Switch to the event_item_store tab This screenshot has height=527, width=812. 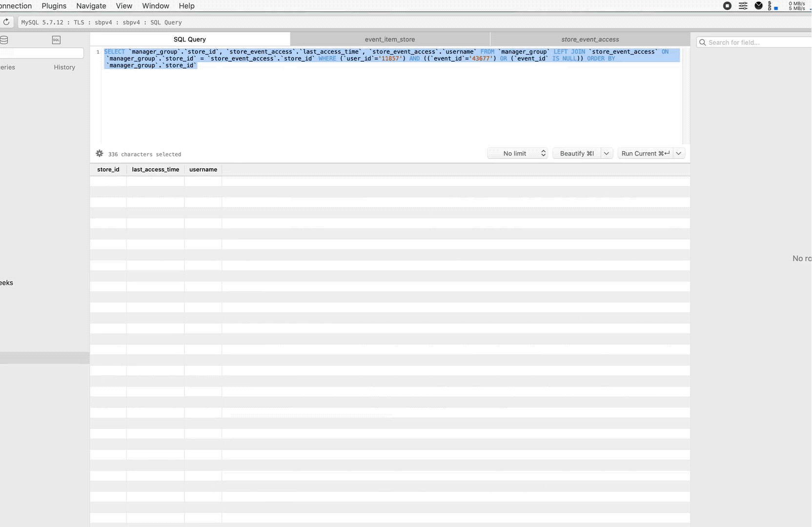point(390,39)
